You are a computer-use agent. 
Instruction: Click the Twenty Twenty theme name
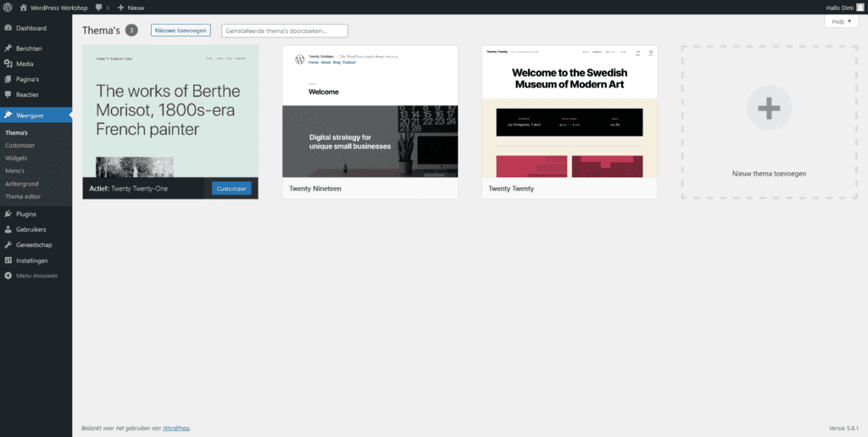511,189
